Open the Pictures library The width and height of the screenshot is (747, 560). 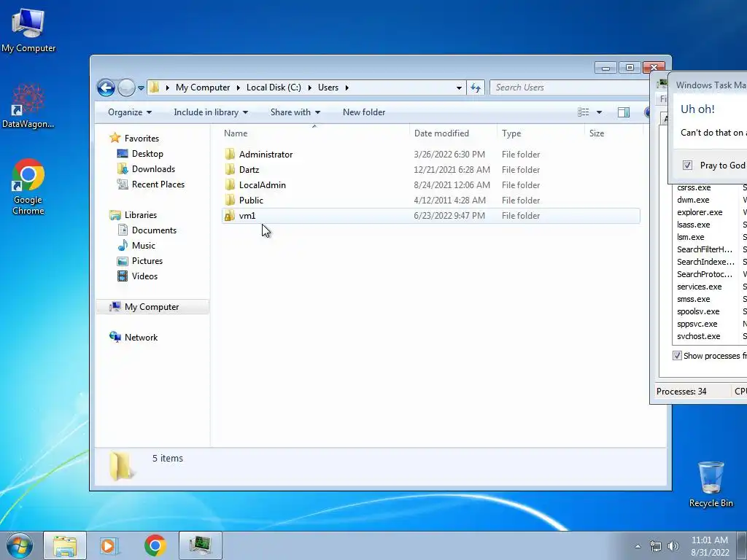147,261
